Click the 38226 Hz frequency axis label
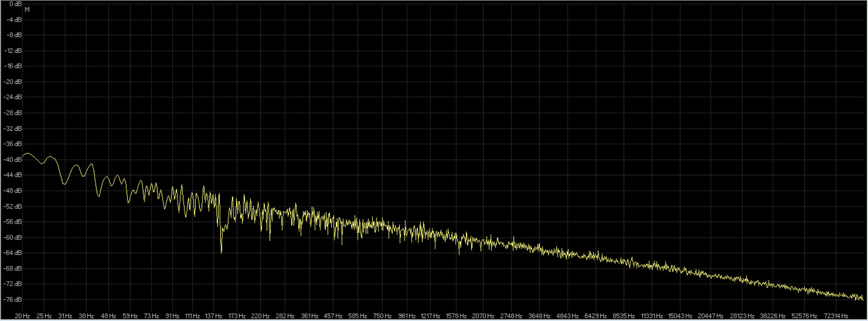 click(773, 316)
